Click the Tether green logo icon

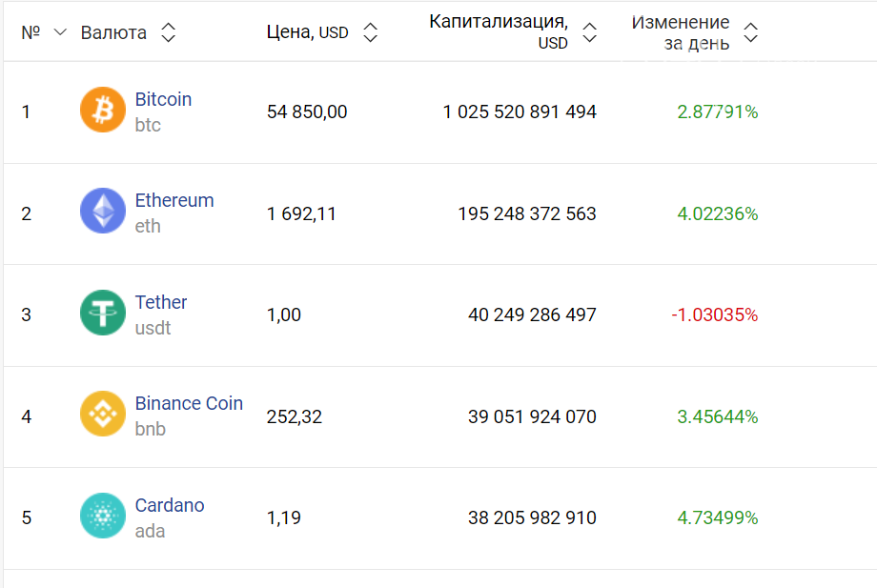pos(103,313)
